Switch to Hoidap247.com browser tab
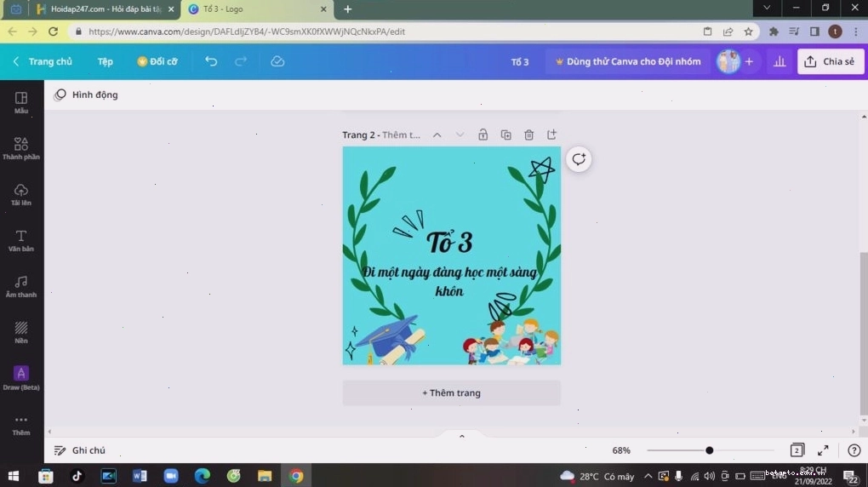 click(106, 9)
